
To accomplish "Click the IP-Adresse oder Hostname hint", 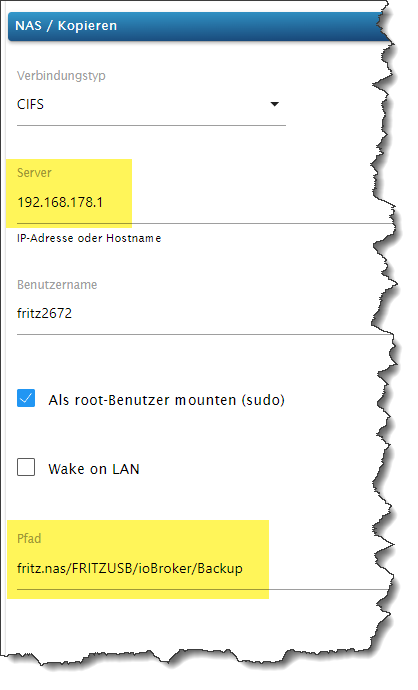I will click(89, 238).
